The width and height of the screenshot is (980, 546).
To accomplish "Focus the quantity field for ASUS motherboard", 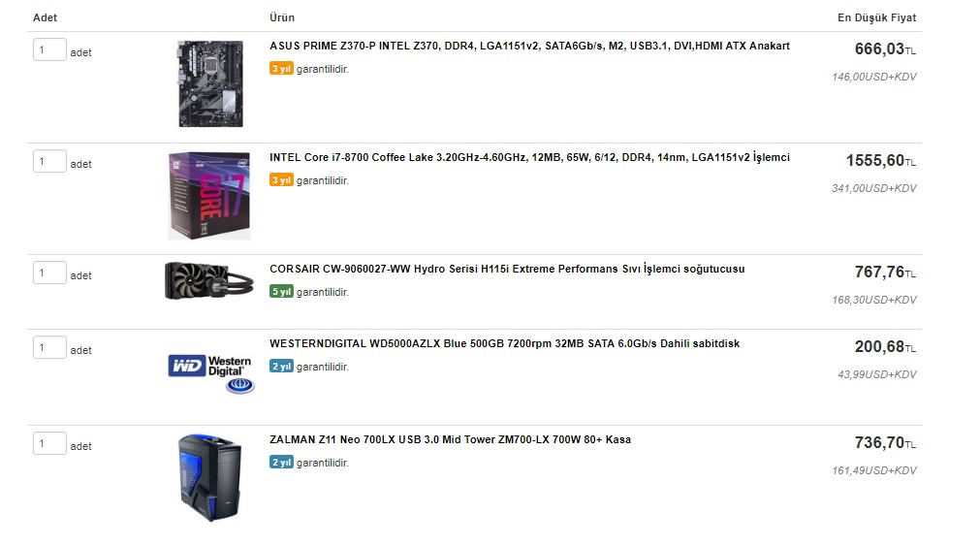I will (x=49, y=49).
